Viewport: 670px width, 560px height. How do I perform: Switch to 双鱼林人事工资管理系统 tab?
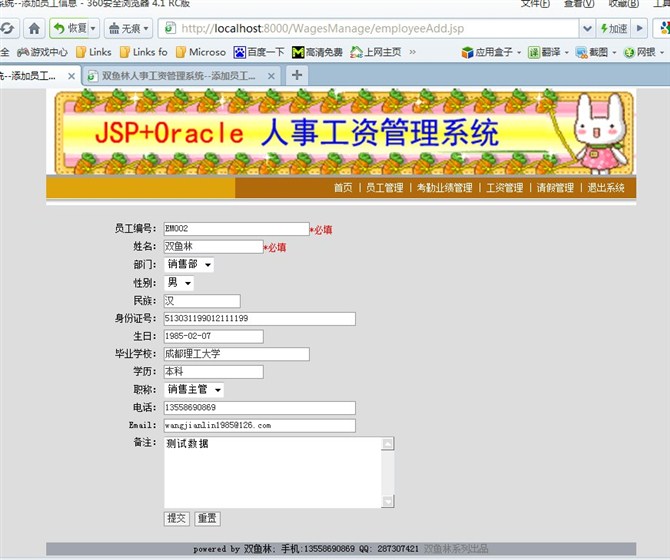pos(175,76)
